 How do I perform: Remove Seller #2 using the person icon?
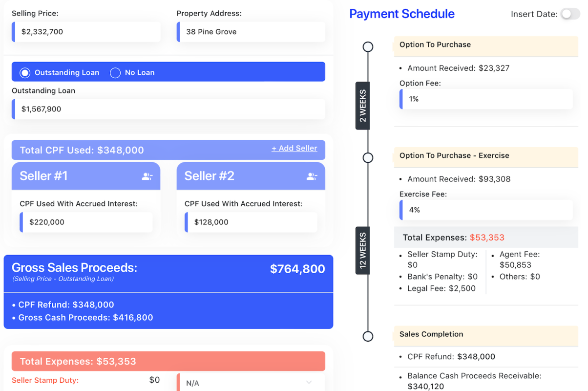pos(312,176)
